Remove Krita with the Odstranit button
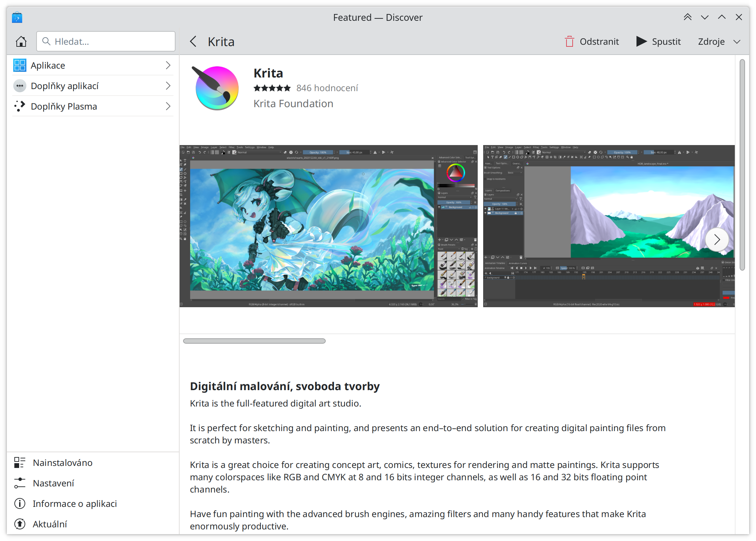This screenshot has height=541, width=756. pos(592,42)
